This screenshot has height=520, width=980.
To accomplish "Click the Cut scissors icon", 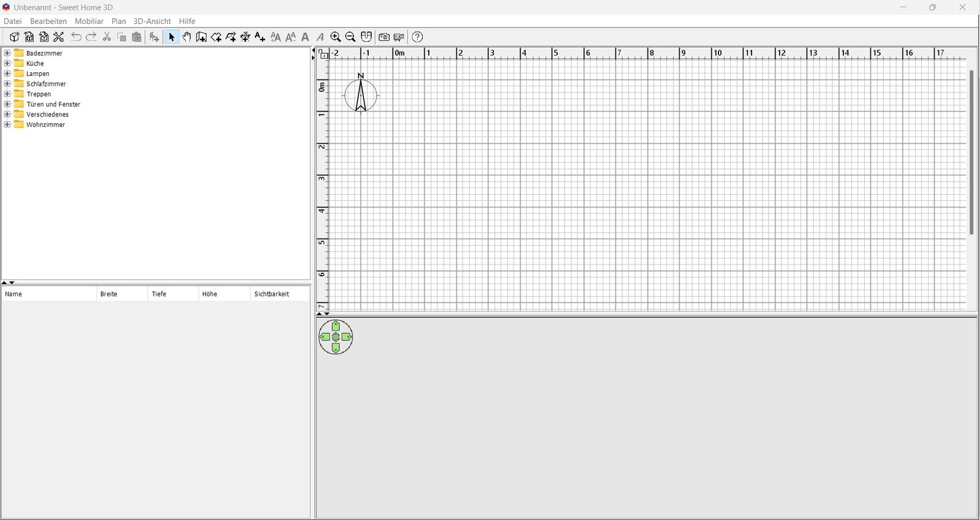I will (x=107, y=37).
